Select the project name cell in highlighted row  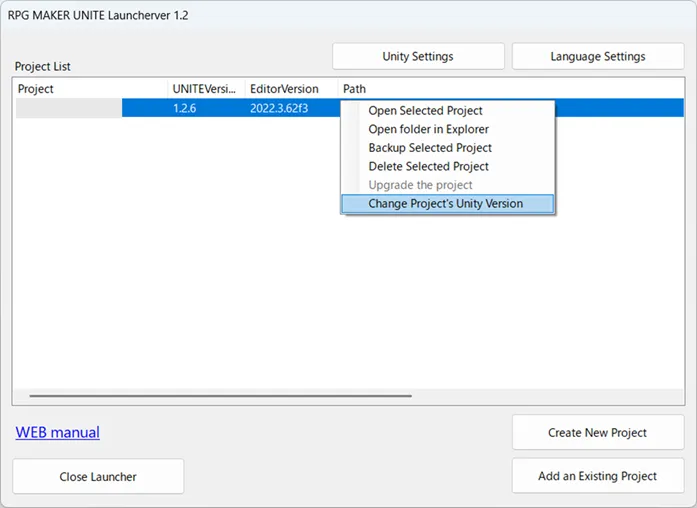pyautogui.click(x=68, y=108)
